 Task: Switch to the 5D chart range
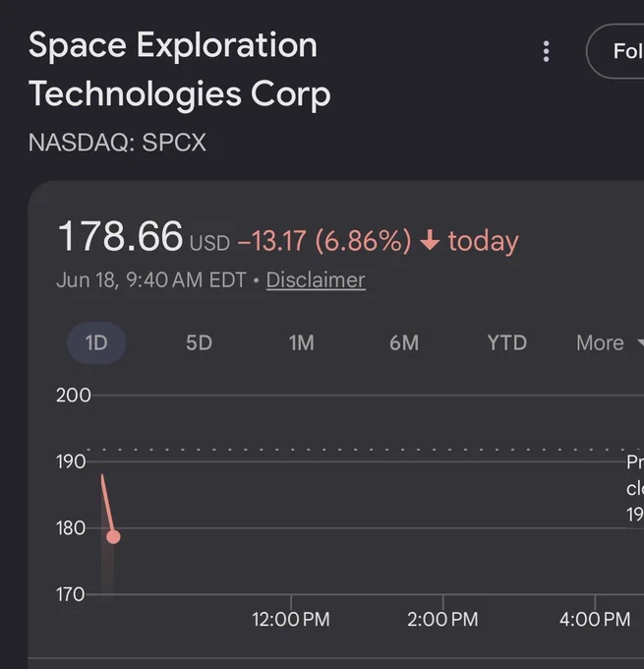(x=199, y=342)
